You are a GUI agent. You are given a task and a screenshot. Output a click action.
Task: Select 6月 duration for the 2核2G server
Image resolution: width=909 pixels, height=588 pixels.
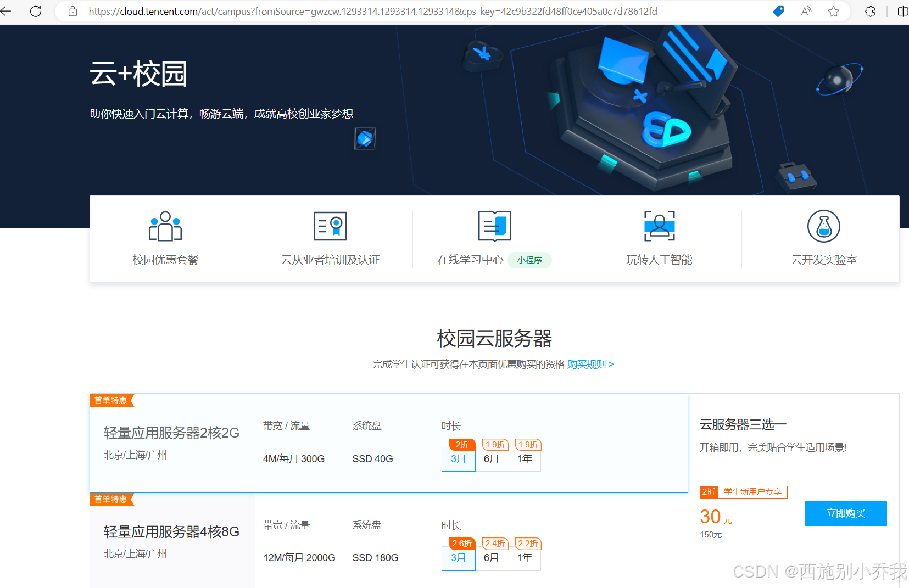(x=492, y=459)
